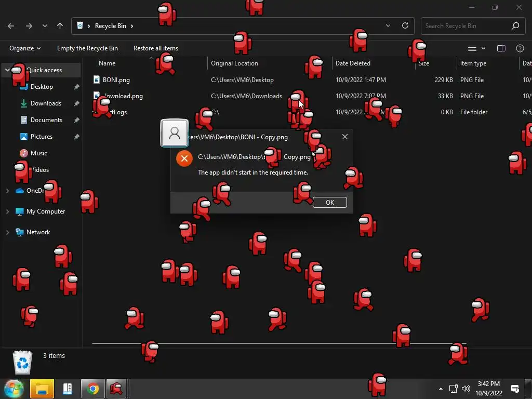This screenshot has width=532, height=399.
Task: Close the error dialog with X
Action: pos(345,137)
